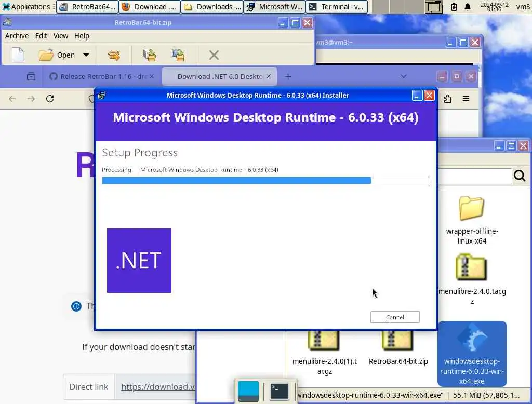The image size is (532, 404).
Task: Click the add files icon in archive toolbar
Action: (x=150, y=55)
